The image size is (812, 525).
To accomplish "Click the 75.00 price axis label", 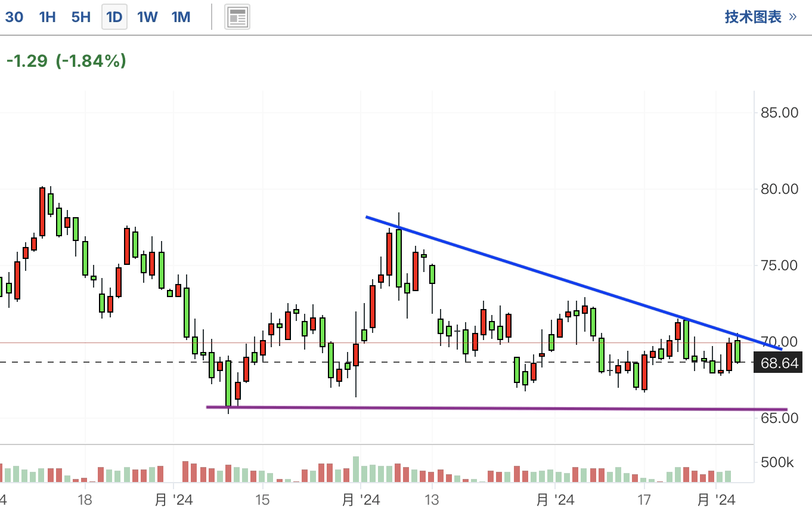I will (780, 265).
